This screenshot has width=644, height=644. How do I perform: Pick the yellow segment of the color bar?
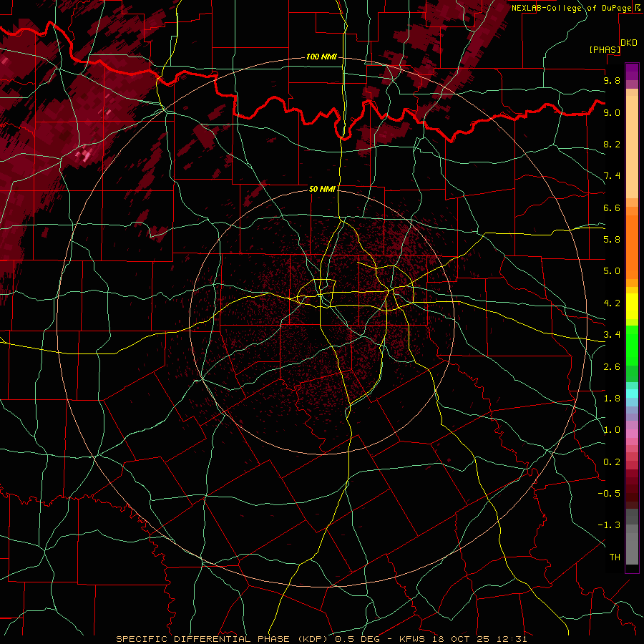coord(632,306)
